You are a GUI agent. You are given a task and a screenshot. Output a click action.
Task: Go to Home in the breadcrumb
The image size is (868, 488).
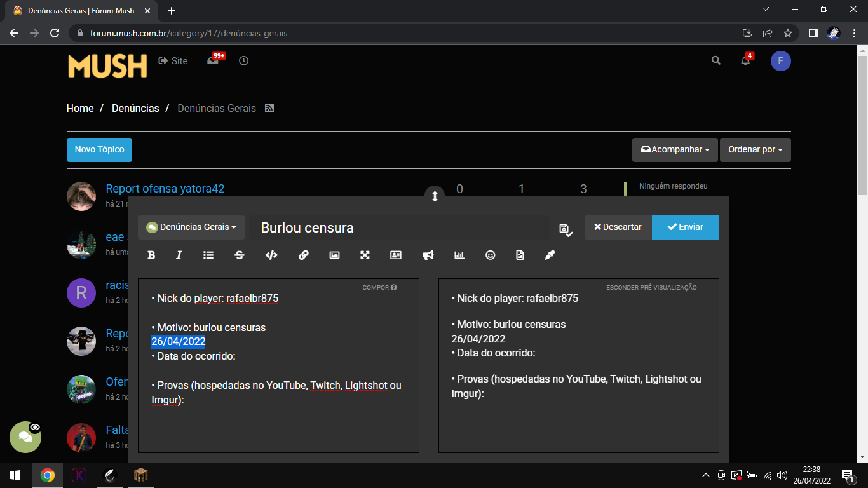point(80,109)
